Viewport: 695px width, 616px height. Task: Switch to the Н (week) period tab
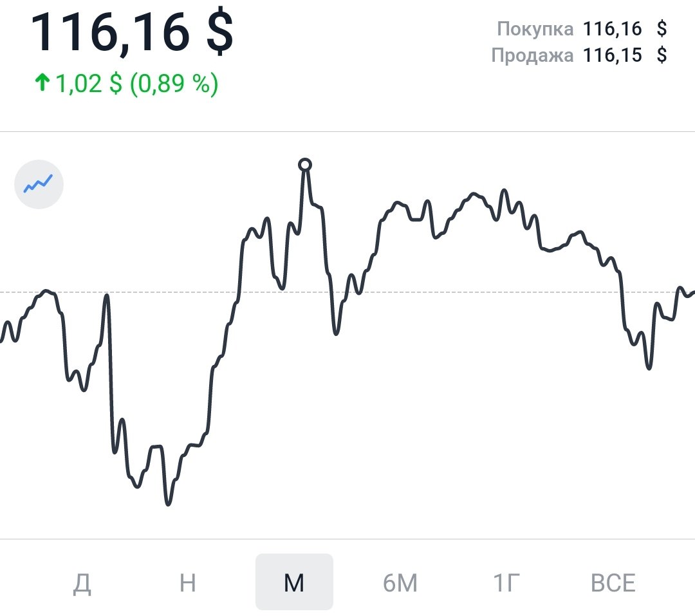coord(187,583)
